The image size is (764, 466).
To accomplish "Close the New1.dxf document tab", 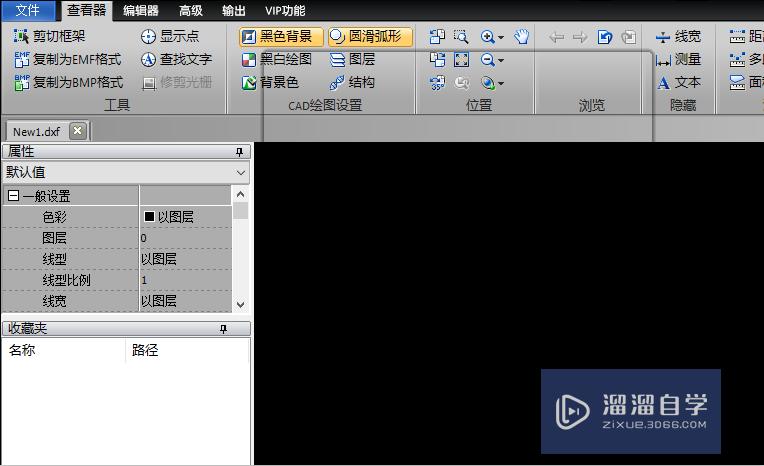I will point(77,131).
